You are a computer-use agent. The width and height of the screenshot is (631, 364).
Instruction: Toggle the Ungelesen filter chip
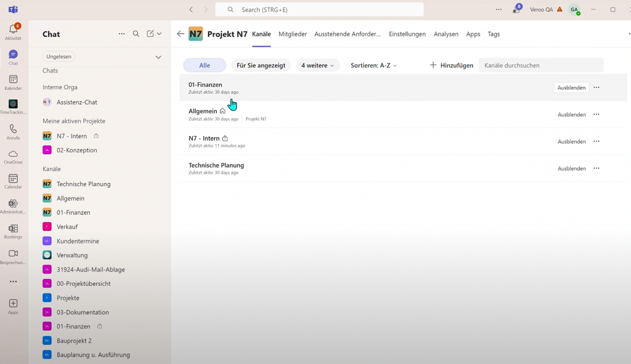(x=59, y=56)
